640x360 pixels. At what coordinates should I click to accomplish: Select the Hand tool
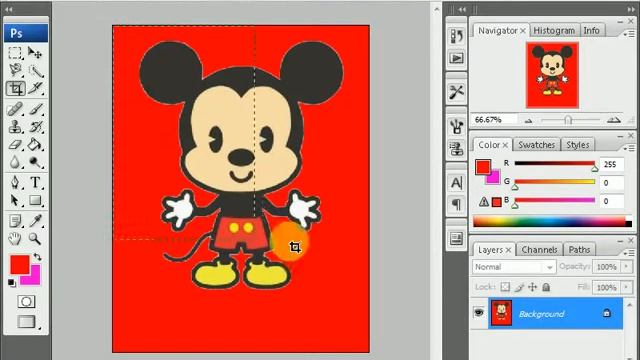[15, 238]
